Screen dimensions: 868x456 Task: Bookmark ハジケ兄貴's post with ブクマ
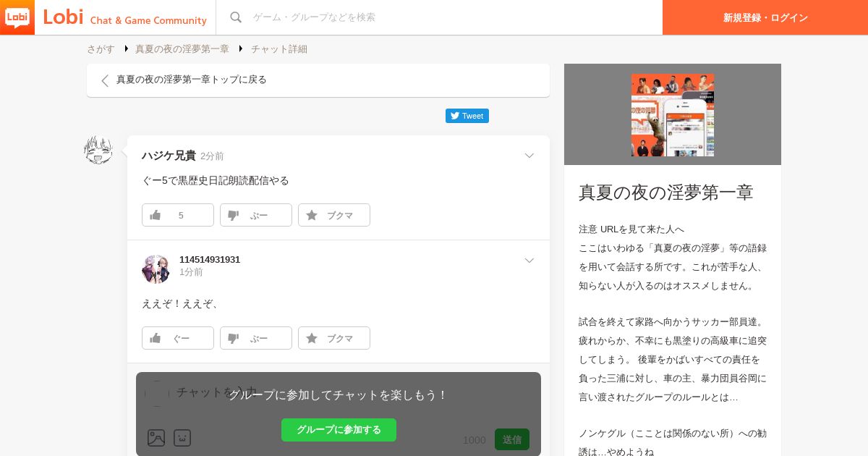tap(334, 215)
